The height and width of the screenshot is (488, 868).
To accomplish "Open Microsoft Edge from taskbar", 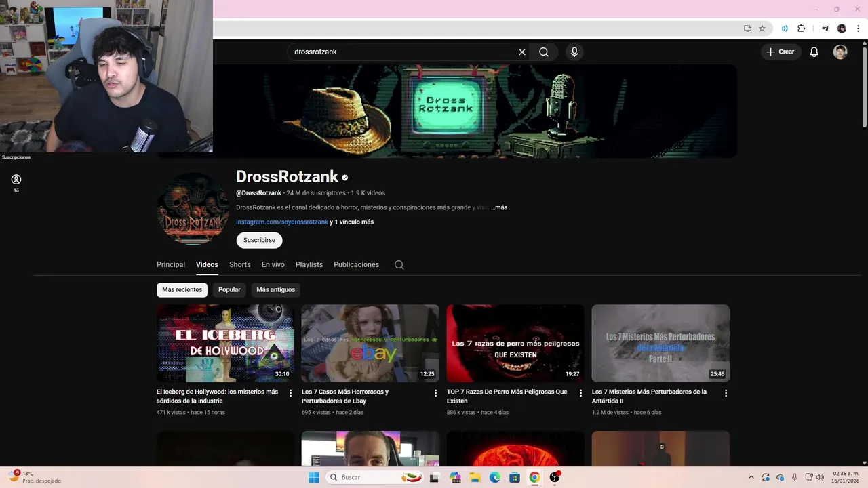I will [x=495, y=477].
